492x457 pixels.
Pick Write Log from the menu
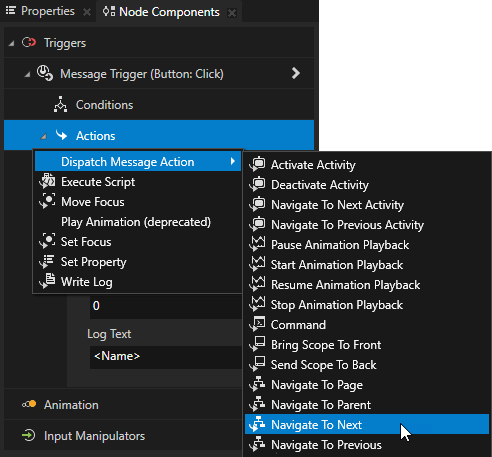(138, 282)
